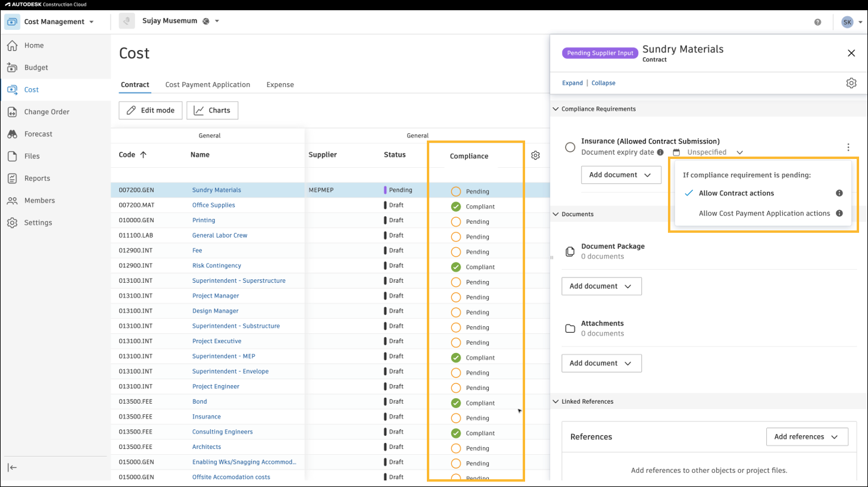
Task: Go to Change Order in sidebar
Action: 46,112
